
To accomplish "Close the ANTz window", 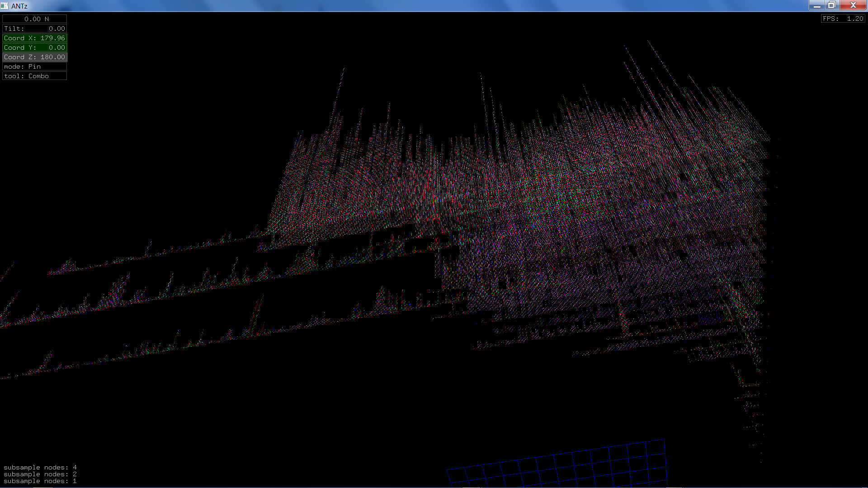I will (853, 5).
